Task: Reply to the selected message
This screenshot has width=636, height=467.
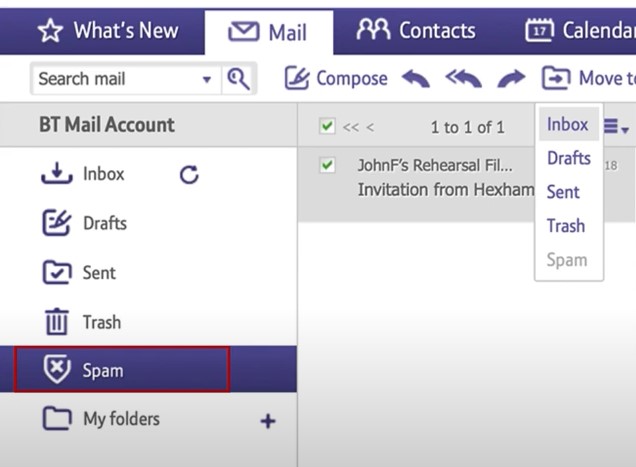Action: 415,79
